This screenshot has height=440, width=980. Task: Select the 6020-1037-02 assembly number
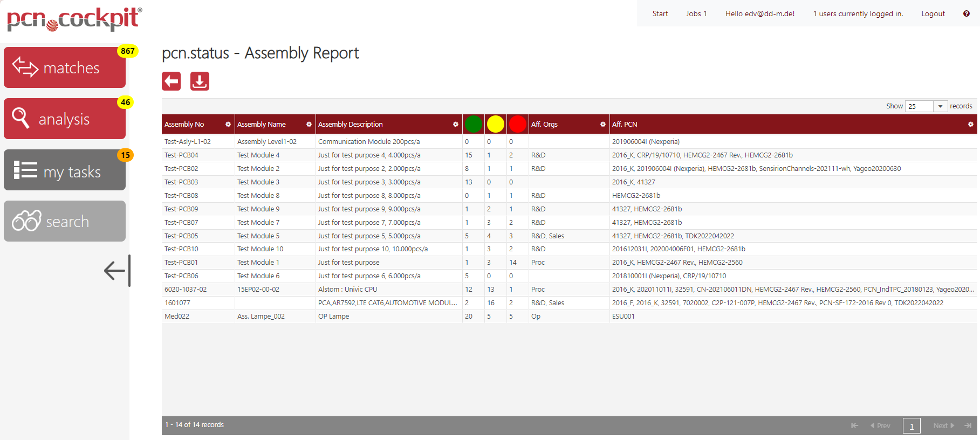pos(186,290)
